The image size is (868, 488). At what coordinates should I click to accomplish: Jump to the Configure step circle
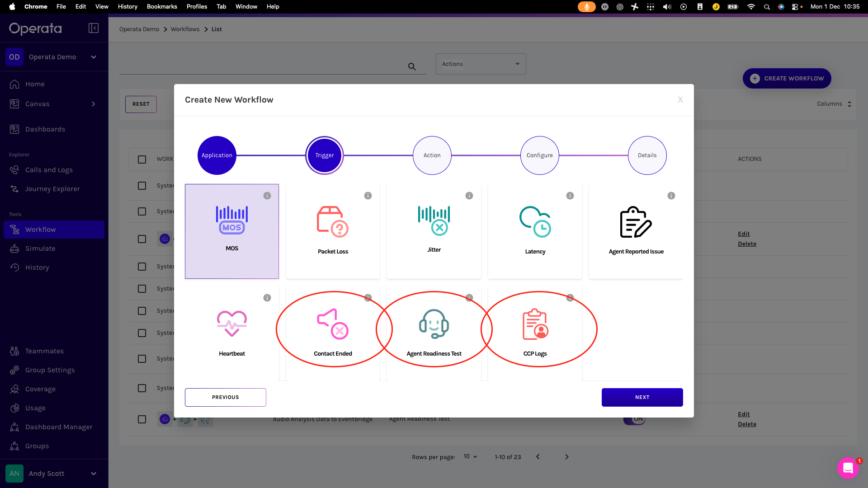click(540, 155)
